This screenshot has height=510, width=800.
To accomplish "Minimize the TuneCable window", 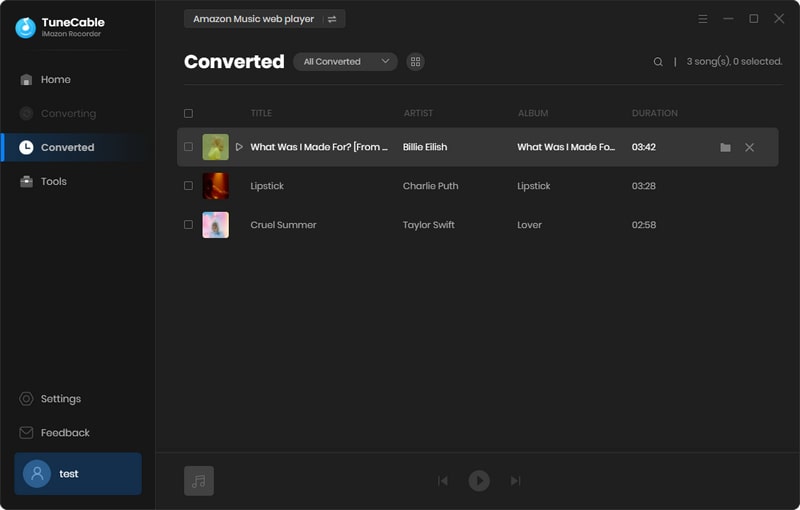I will [x=728, y=19].
